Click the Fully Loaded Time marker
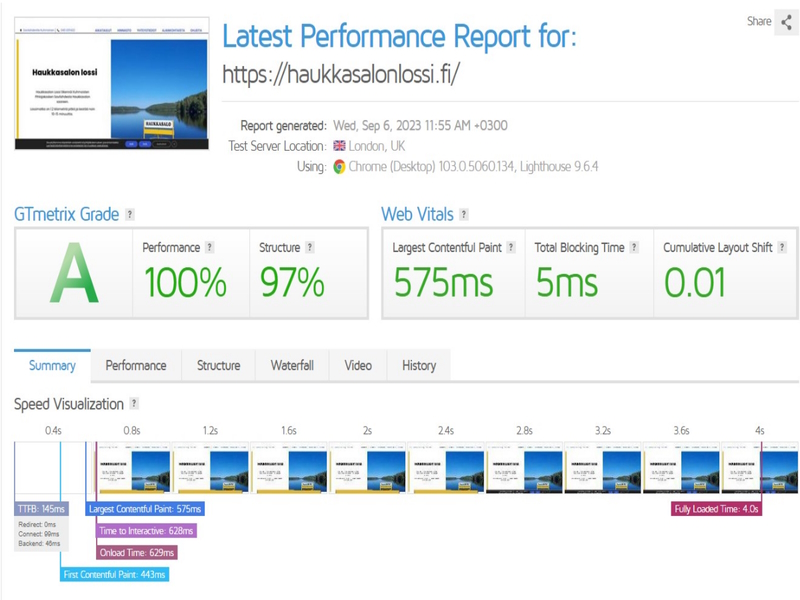The image size is (800, 600). coord(716,509)
